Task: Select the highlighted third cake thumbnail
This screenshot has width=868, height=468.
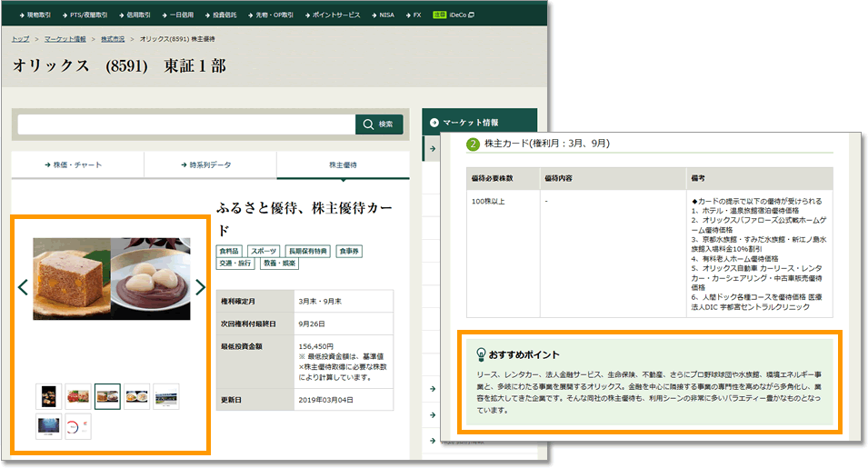Action: click(107, 396)
